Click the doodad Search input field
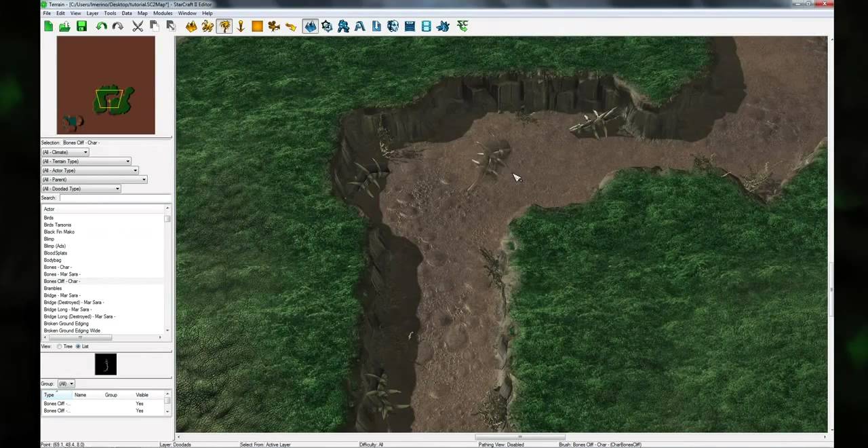This screenshot has width=868, height=448. tap(114, 198)
